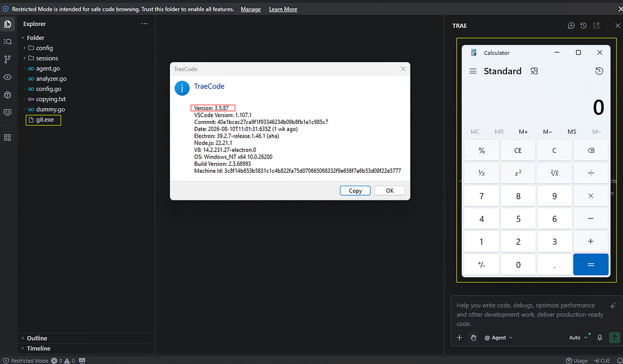Open Calculator navigation hamburger menu
Image resolution: width=623 pixels, height=364 pixels.
click(473, 71)
